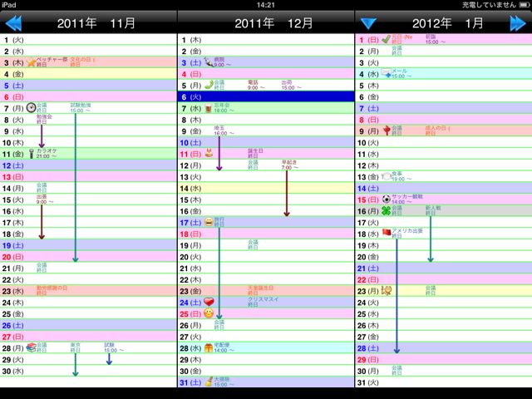Tap the mail envelope icon on January 4
The height and width of the screenshot is (399, 532).
pos(386,73)
